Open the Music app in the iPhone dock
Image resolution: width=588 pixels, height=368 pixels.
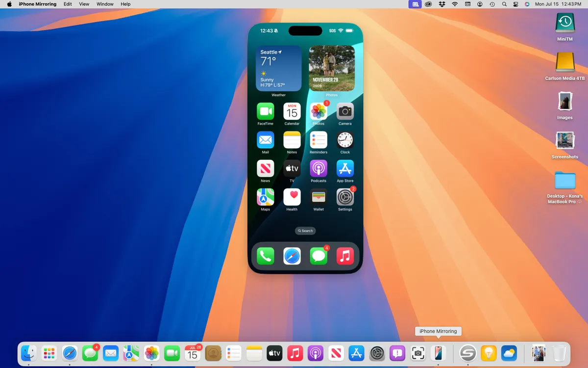tap(345, 256)
